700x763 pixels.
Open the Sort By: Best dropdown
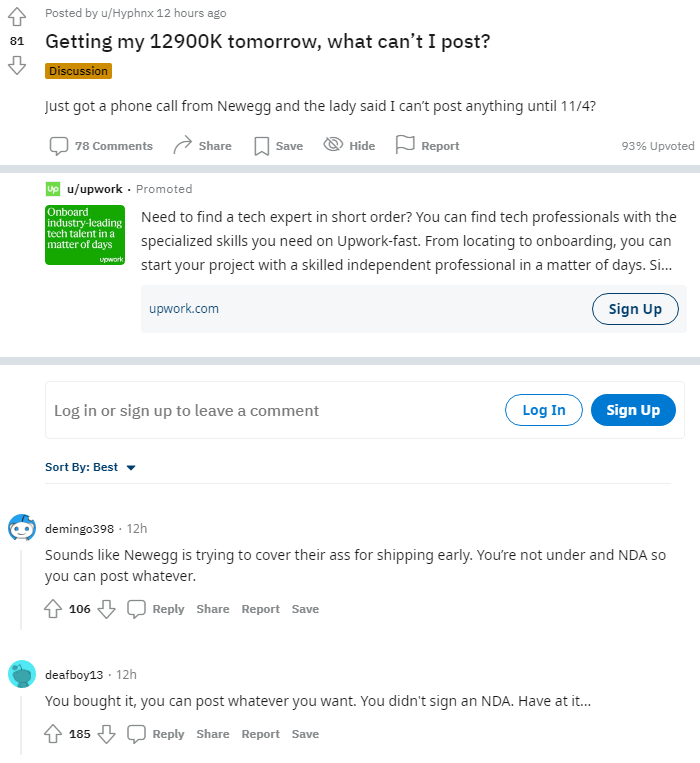(90, 467)
